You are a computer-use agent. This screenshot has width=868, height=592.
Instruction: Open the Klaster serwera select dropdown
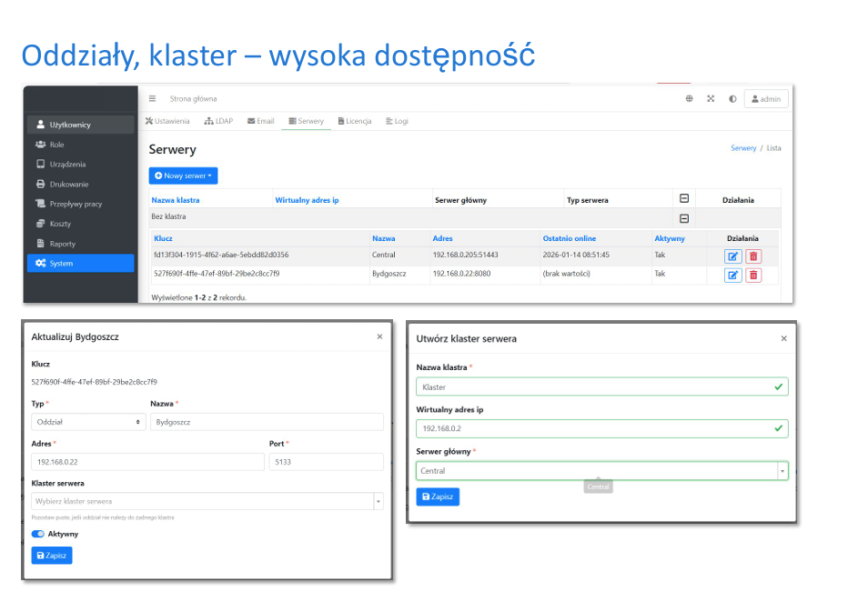click(x=207, y=501)
